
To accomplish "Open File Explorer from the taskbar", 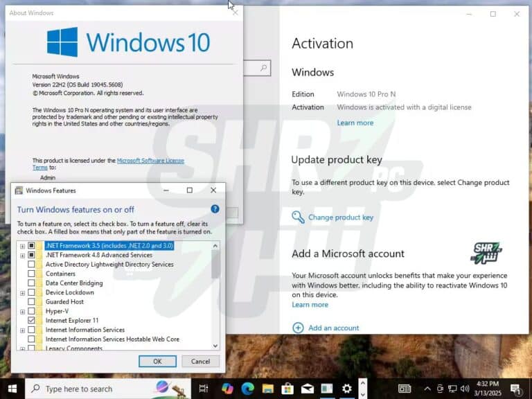I will pos(267,389).
